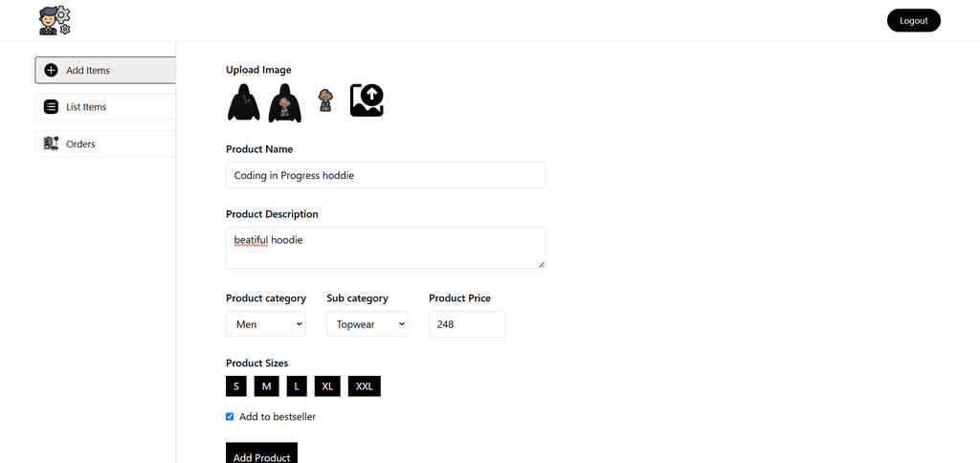Open the Sub category dropdown
This screenshot has width=980, height=463.
(367, 323)
